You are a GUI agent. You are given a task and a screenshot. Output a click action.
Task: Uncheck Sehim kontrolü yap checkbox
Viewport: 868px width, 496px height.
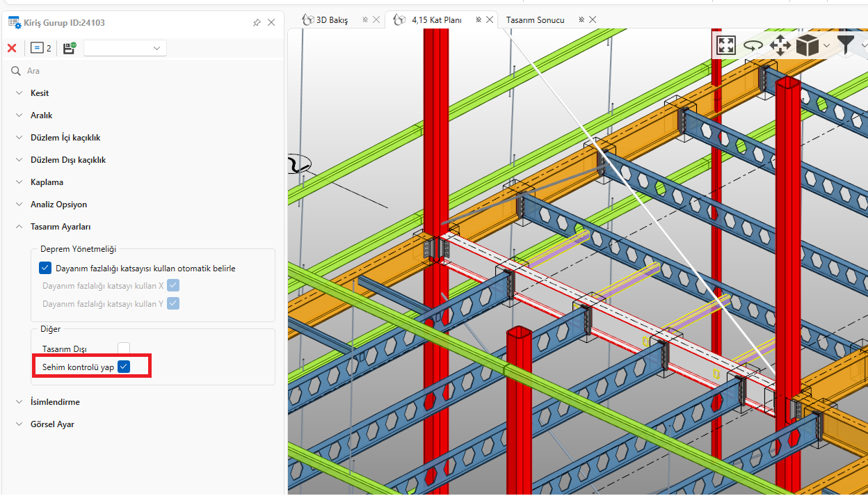[124, 367]
